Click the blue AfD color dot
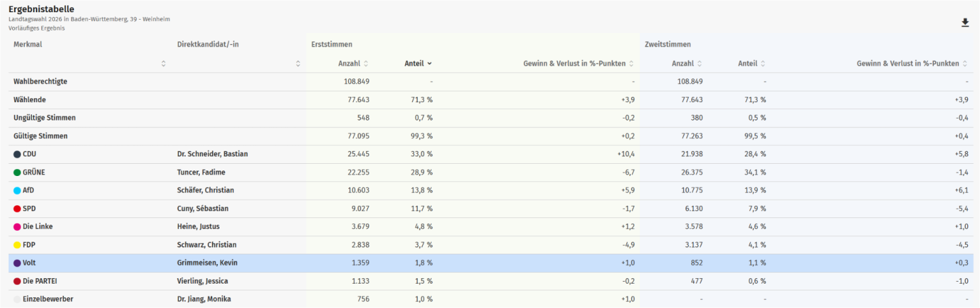Viewport: 980px width, 308px height. (18, 191)
